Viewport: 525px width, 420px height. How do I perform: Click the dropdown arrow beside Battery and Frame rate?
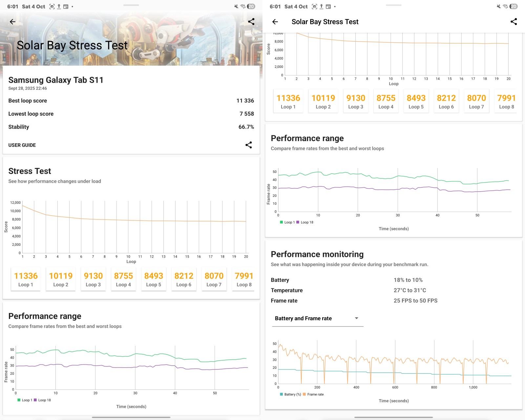click(x=356, y=318)
